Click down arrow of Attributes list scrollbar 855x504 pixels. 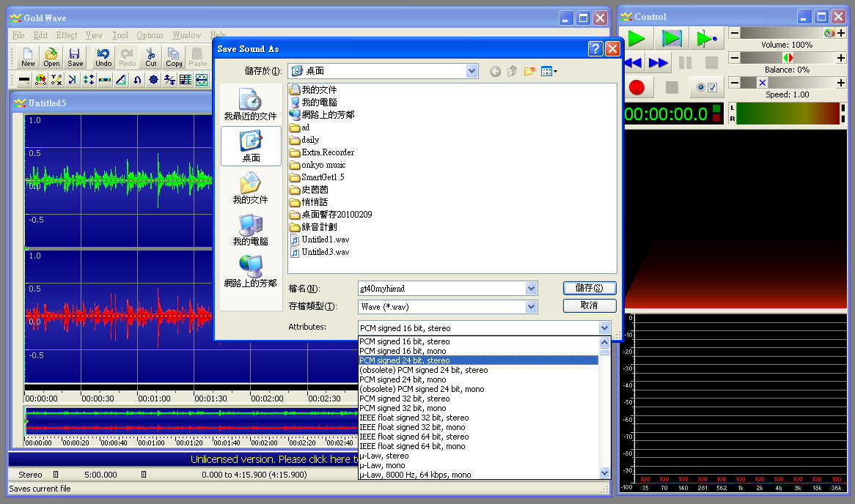tap(604, 473)
